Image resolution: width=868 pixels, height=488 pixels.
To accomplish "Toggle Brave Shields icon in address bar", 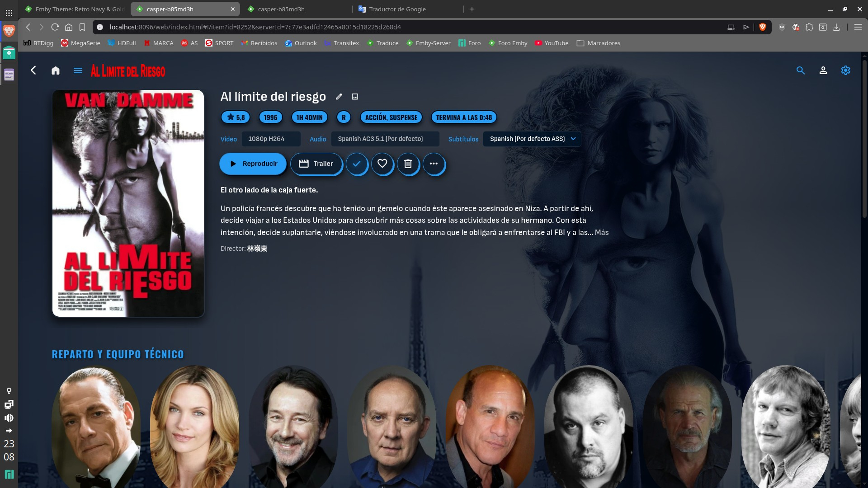I will [x=762, y=27].
